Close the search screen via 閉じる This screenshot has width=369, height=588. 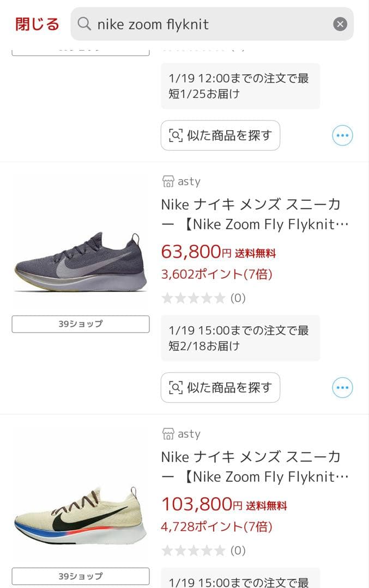click(36, 24)
